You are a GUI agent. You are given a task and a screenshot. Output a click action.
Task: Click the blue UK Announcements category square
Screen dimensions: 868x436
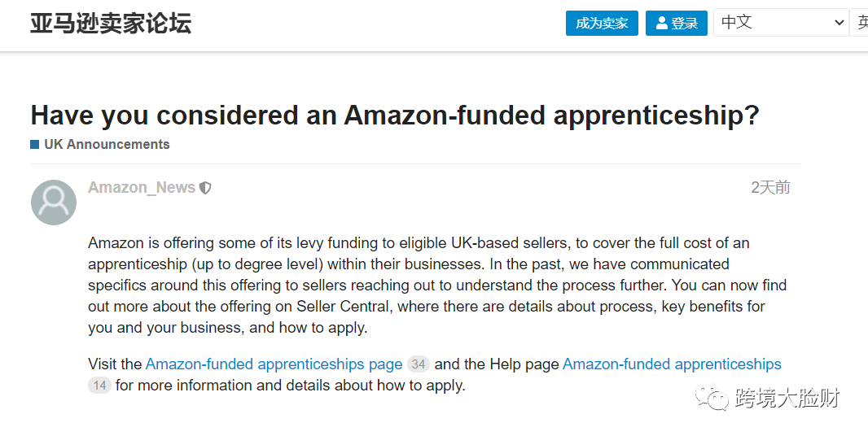35,145
